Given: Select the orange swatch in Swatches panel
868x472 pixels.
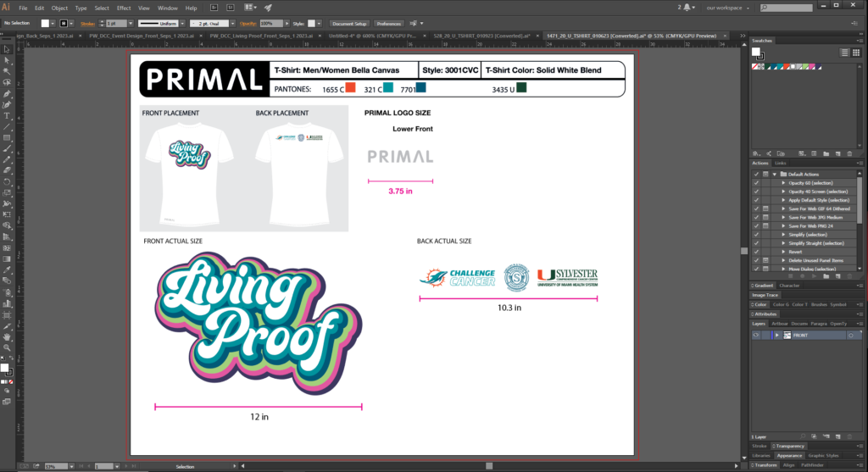Looking at the screenshot, I should pyautogui.click(x=786, y=67).
